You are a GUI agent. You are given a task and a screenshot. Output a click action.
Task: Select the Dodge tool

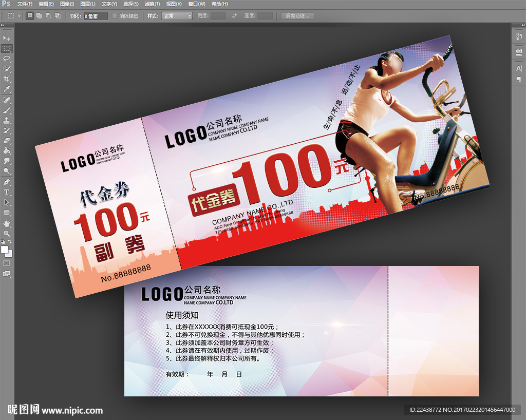pos(6,171)
